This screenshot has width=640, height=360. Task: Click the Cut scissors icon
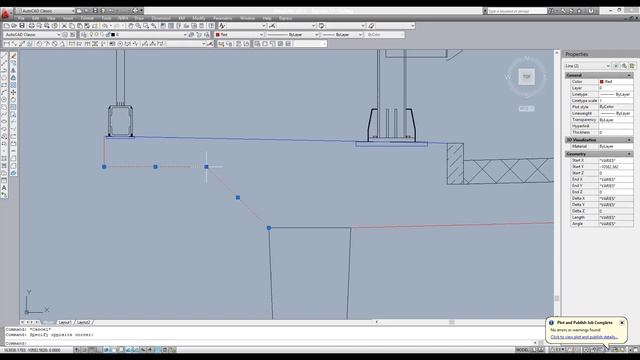[x=64, y=26]
